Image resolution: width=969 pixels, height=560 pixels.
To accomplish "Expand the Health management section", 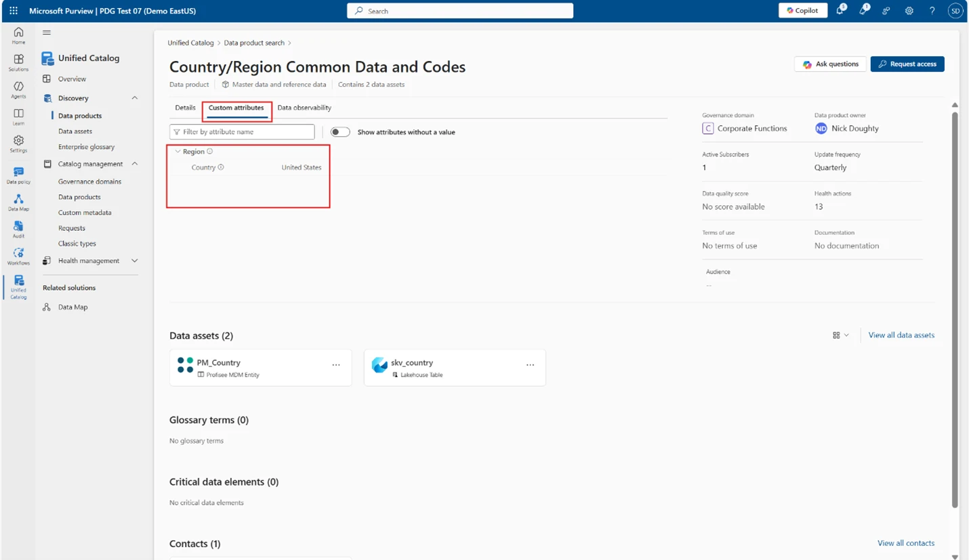I will 134,261.
